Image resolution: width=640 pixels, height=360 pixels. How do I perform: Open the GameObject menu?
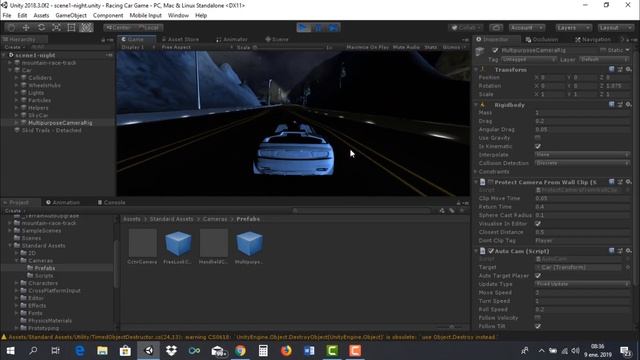tap(71, 16)
